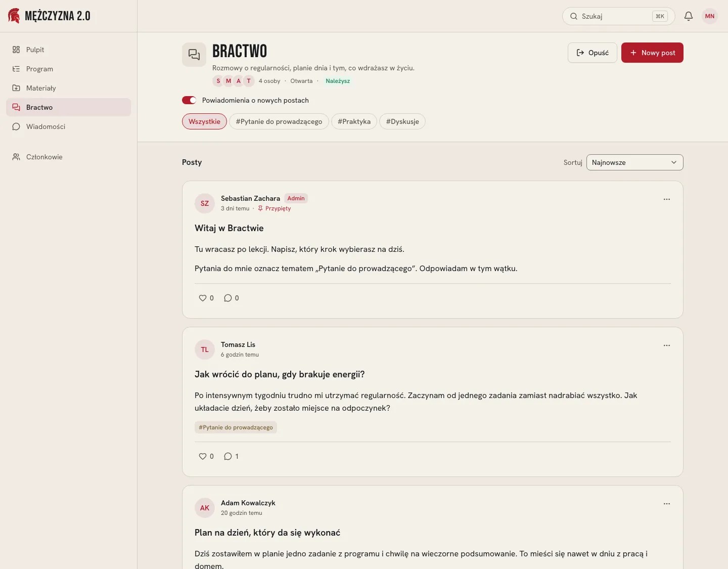
Task: Filter by #Pytanie do prowadzącego chip
Action: click(x=279, y=121)
